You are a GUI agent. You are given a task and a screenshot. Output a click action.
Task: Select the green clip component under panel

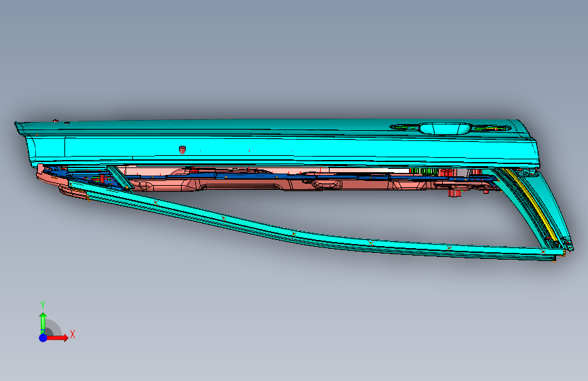(x=424, y=172)
